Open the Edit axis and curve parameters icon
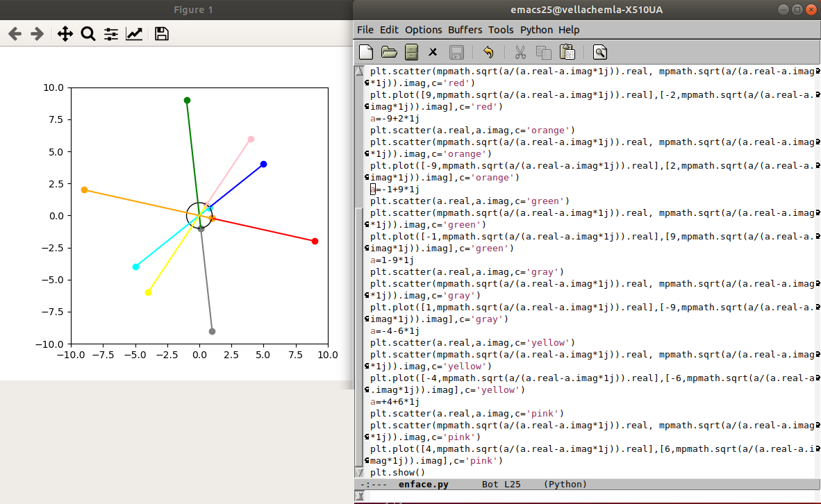 point(134,34)
